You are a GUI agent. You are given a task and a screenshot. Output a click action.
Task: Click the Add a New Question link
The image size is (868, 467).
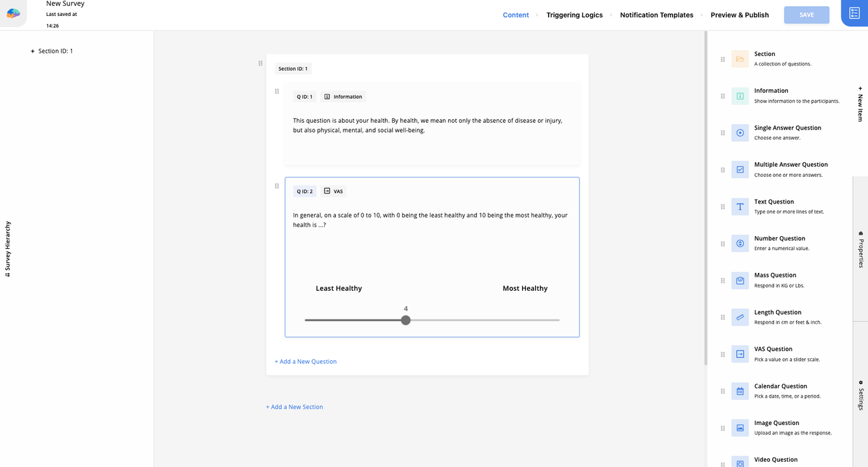[305, 361]
